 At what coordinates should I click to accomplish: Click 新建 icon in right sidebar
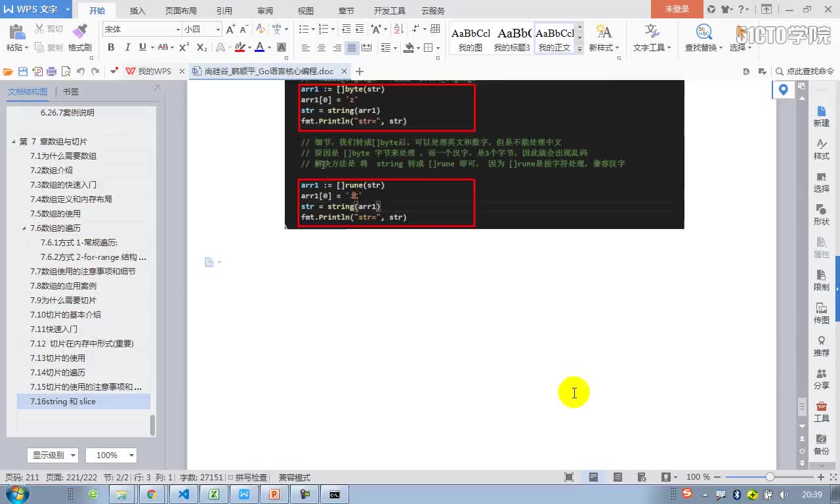coord(822,117)
